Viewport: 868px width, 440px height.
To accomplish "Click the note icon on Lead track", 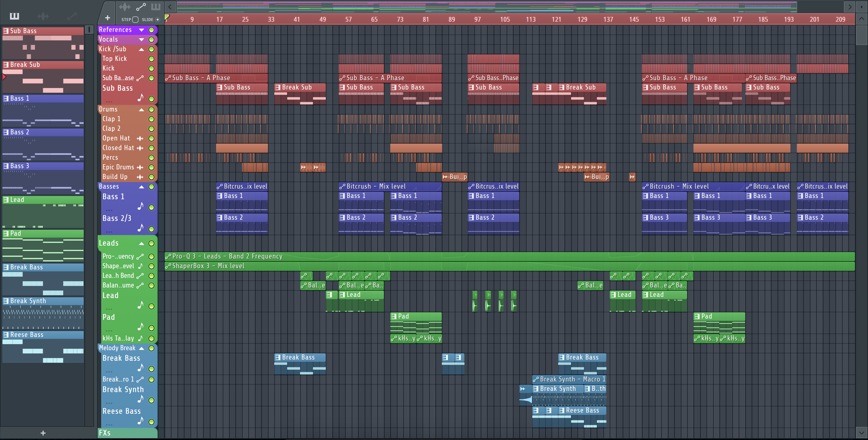I will click(140, 305).
